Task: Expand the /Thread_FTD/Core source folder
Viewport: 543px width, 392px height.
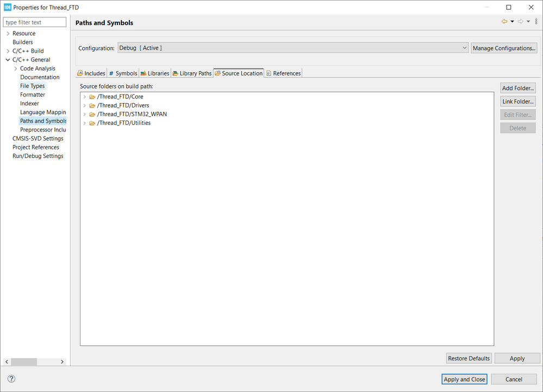Action: [85, 97]
